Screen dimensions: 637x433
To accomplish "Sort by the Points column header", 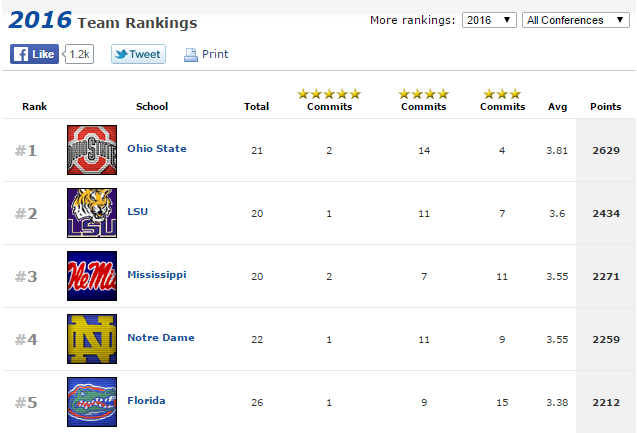I will (605, 106).
